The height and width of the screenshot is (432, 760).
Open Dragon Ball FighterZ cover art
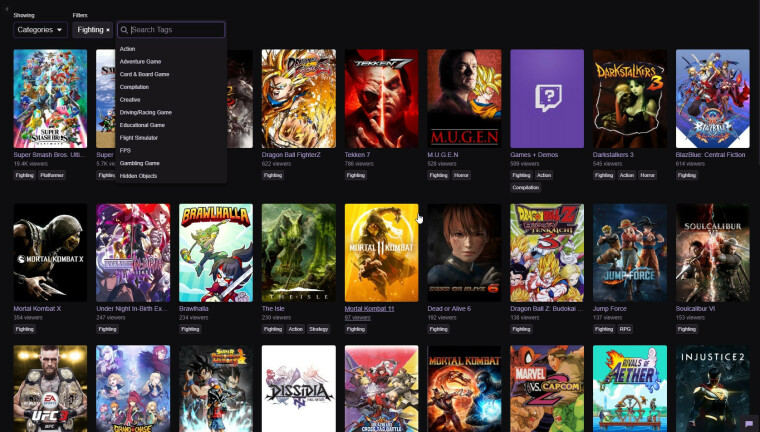tap(299, 98)
